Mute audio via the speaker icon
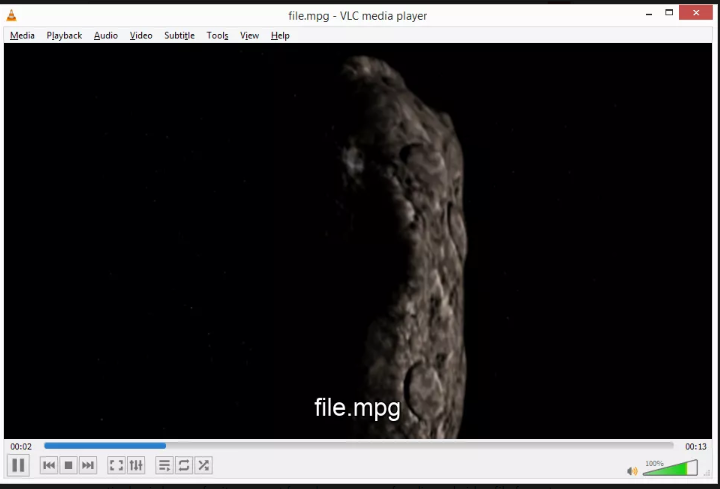 coord(632,471)
